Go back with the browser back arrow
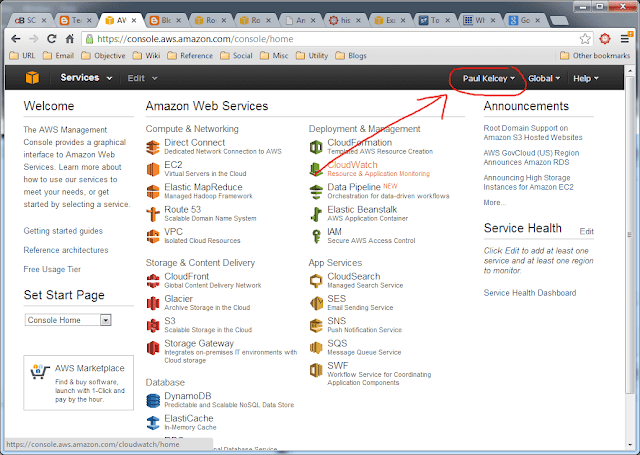 (x=16, y=39)
